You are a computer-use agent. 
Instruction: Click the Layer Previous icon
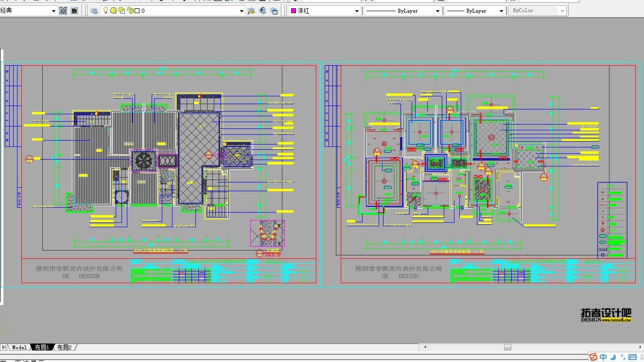263,11
